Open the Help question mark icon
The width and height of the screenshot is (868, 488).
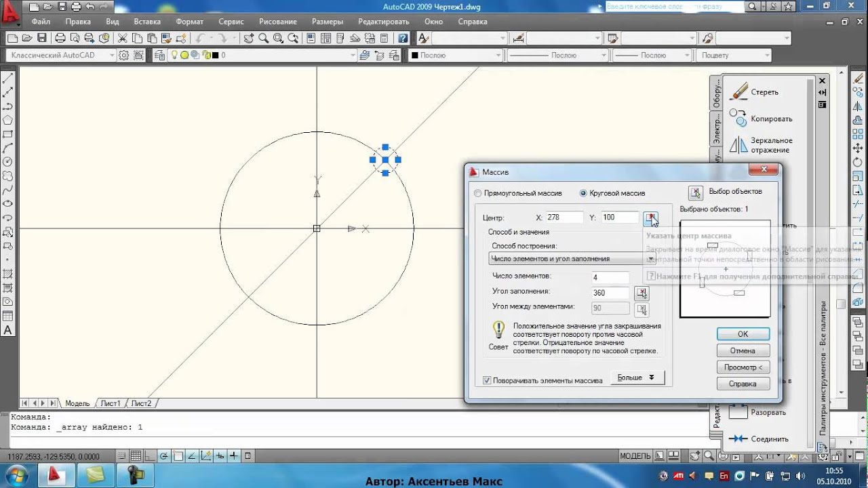pyautogui.click(x=403, y=38)
